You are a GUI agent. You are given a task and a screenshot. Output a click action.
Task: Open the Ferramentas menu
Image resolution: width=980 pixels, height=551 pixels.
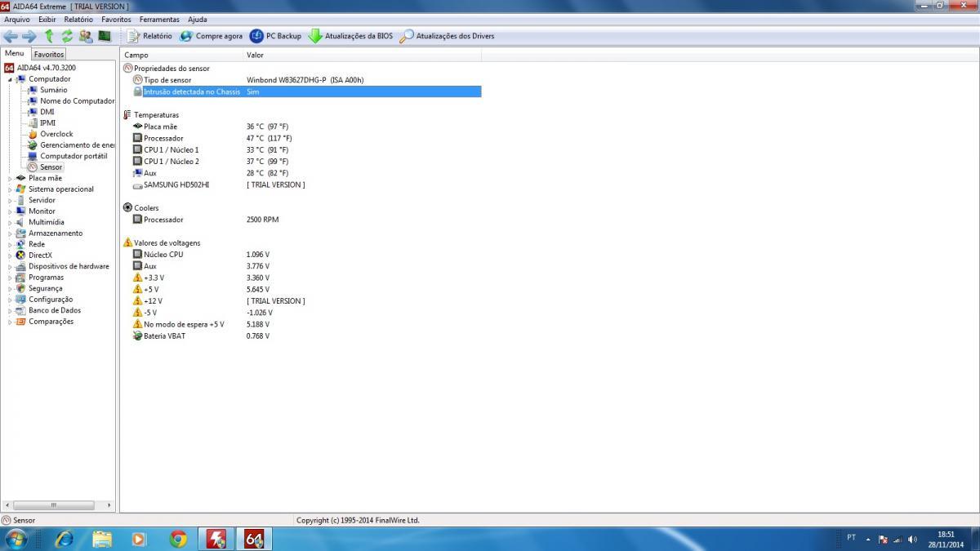159,19
